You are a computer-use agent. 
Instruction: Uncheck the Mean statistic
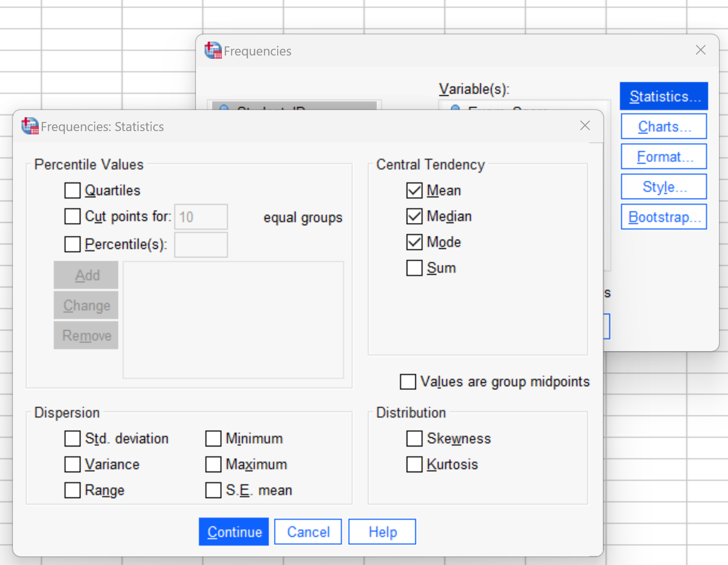[414, 190]
